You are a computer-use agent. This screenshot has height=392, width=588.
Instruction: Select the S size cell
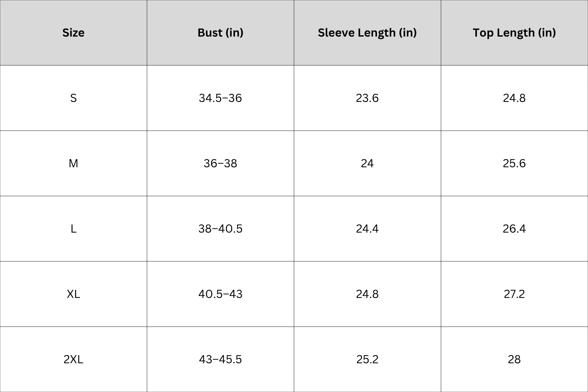[x=73, y=98]
